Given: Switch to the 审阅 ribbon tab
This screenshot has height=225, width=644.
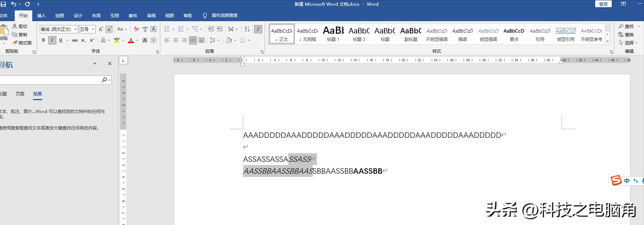Looking at the screenshot, I should coord(151,15).
